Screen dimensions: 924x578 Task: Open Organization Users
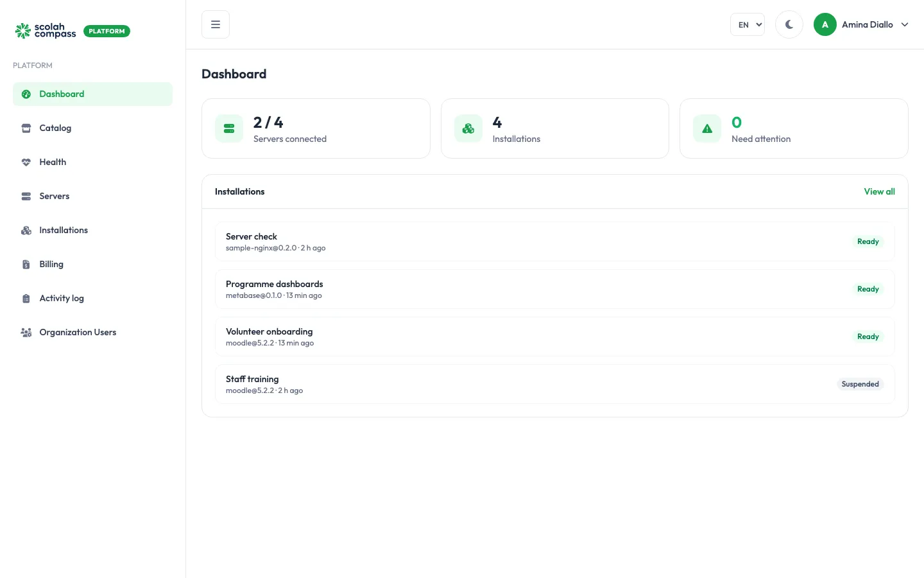[92, 332]
